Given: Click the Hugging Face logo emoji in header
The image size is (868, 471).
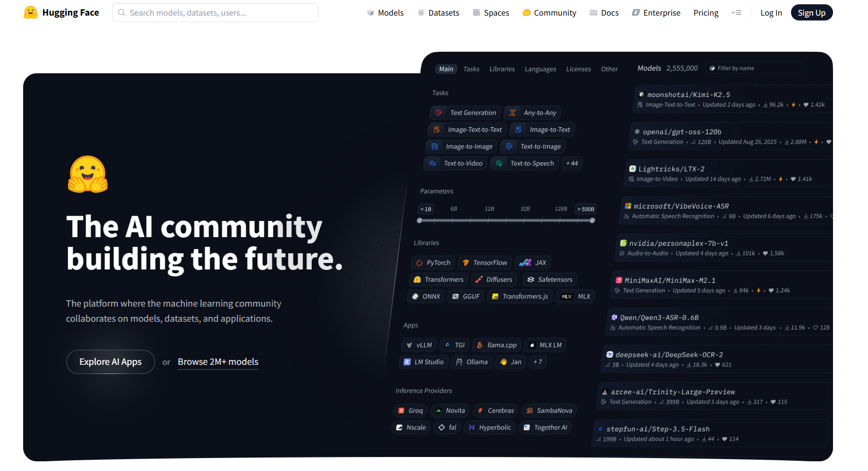Looking at the screenshot, I should (x=31, y=12).
